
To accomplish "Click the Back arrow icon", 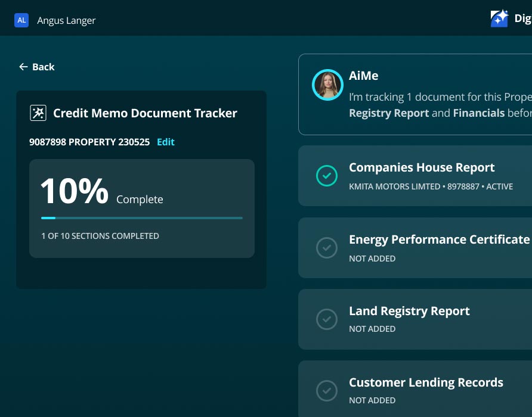I will 23,67.
